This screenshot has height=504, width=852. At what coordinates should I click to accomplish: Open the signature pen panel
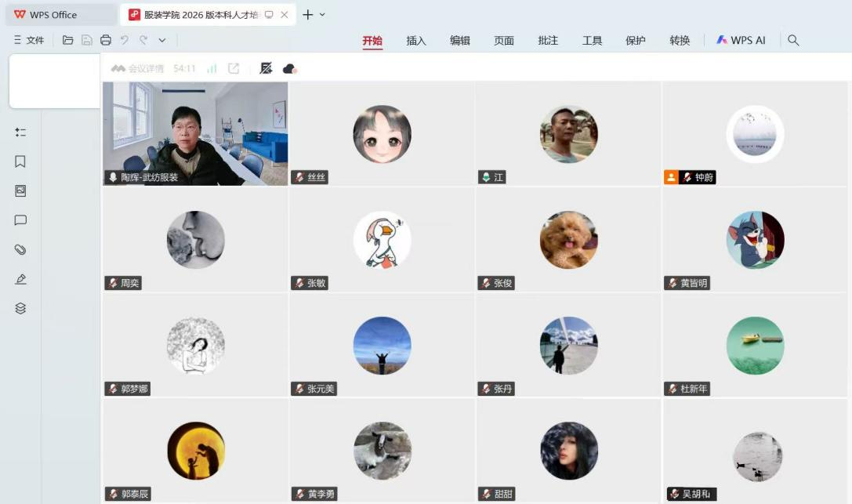click(x=20, y=279)
